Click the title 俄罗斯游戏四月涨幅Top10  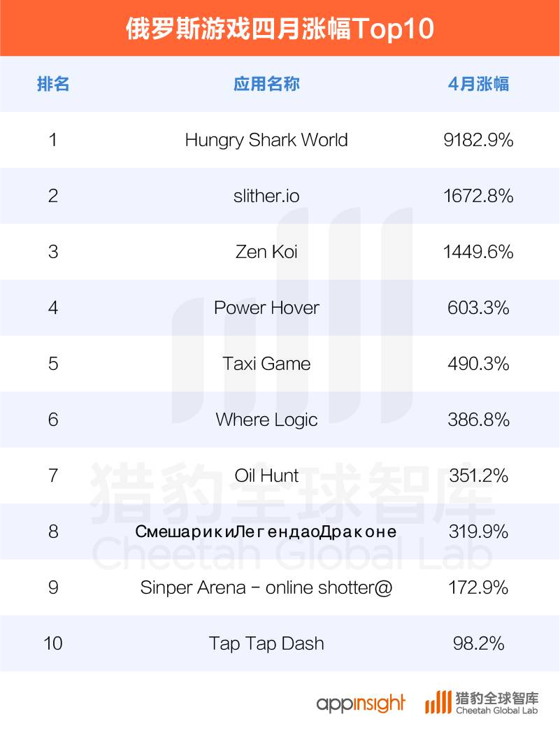280,29
